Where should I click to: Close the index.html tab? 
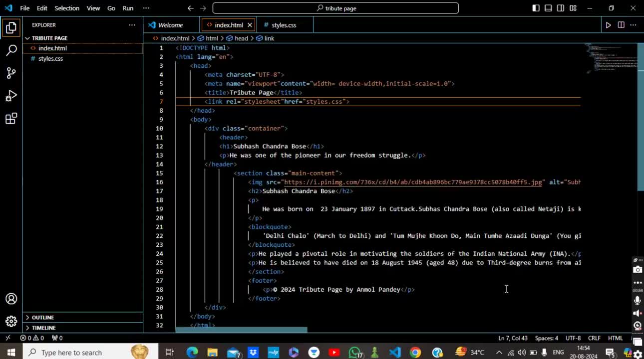click(x=250, y=25)
